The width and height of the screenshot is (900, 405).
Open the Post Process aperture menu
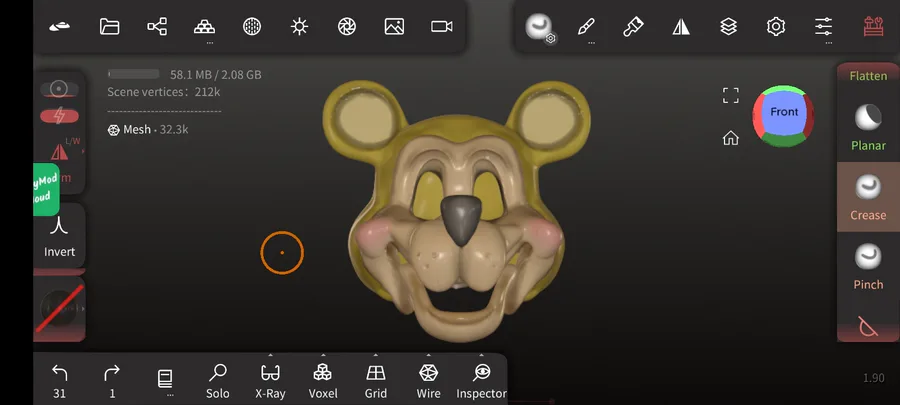[347, 26]
